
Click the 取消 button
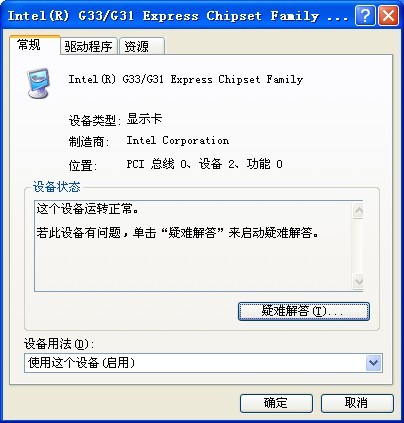pos(357,403)
